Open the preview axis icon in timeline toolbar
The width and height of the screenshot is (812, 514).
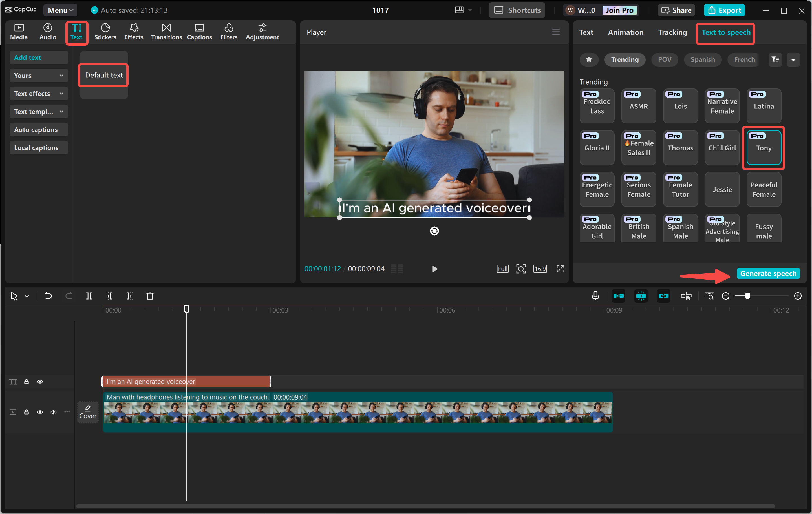coord(686,296)
